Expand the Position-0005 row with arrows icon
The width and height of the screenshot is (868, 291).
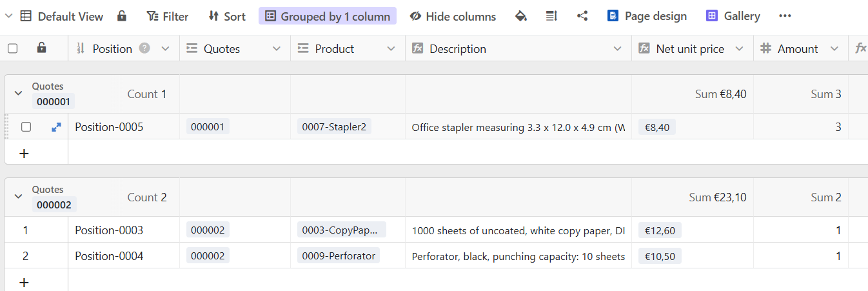tap(56, 127)
